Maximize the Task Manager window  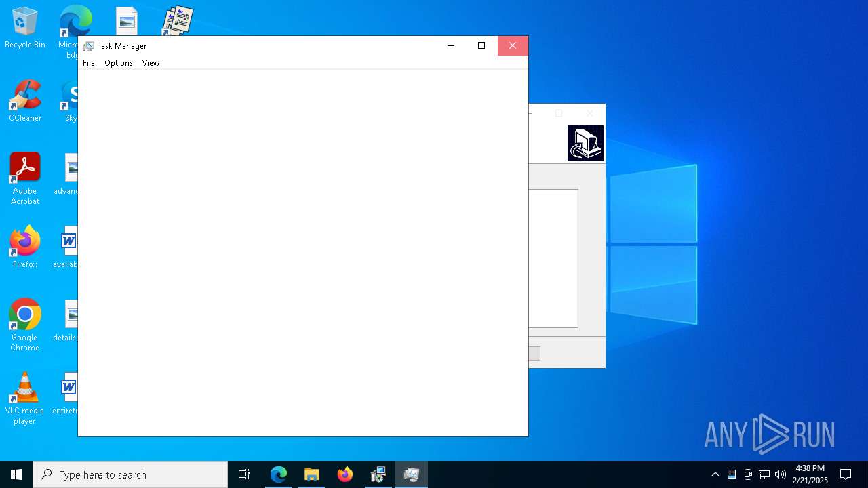tap(481, 45)
